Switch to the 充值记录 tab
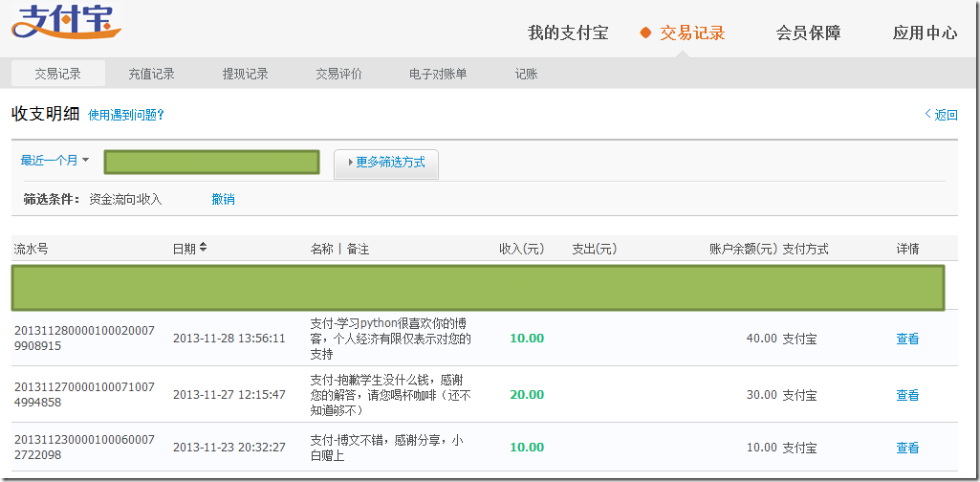This screenshot has height=482, width=980. pyautogui.click(x=151, y=74)
